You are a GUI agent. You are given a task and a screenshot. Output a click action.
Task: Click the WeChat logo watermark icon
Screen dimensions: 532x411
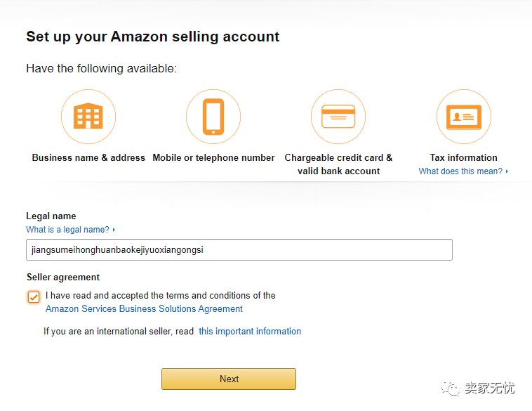pos(449,388)
